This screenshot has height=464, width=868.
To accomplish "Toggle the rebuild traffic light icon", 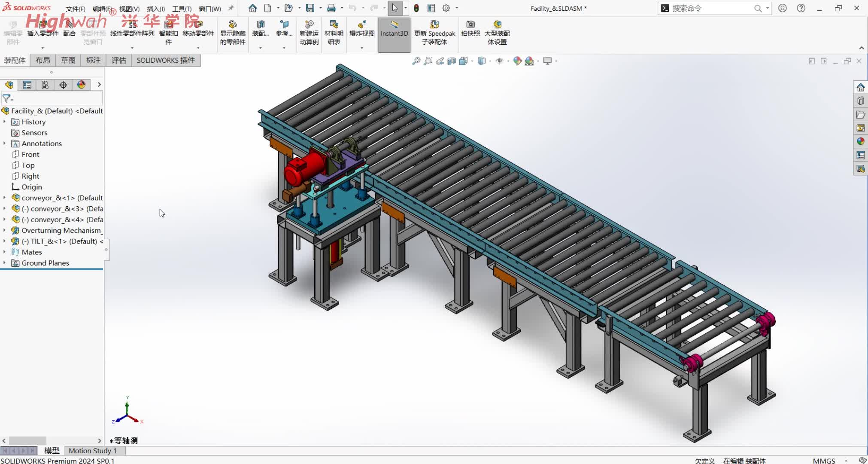I will 416,8.
